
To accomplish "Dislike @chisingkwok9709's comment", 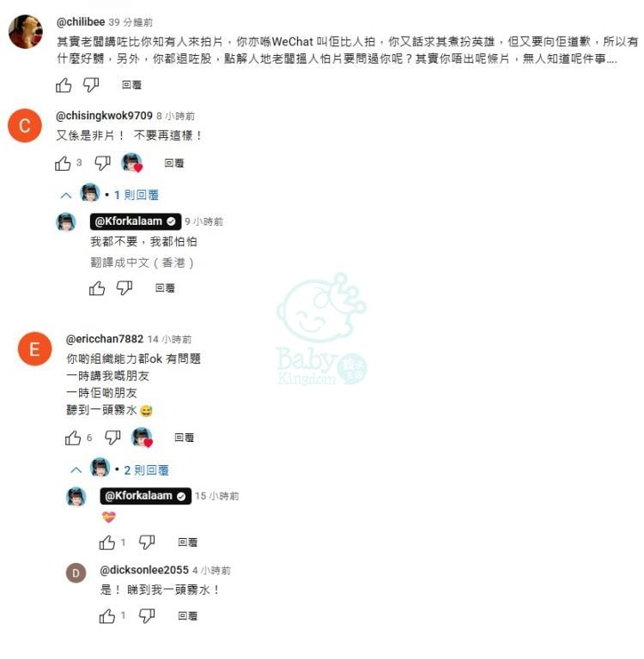I will [x=102, y=163].
